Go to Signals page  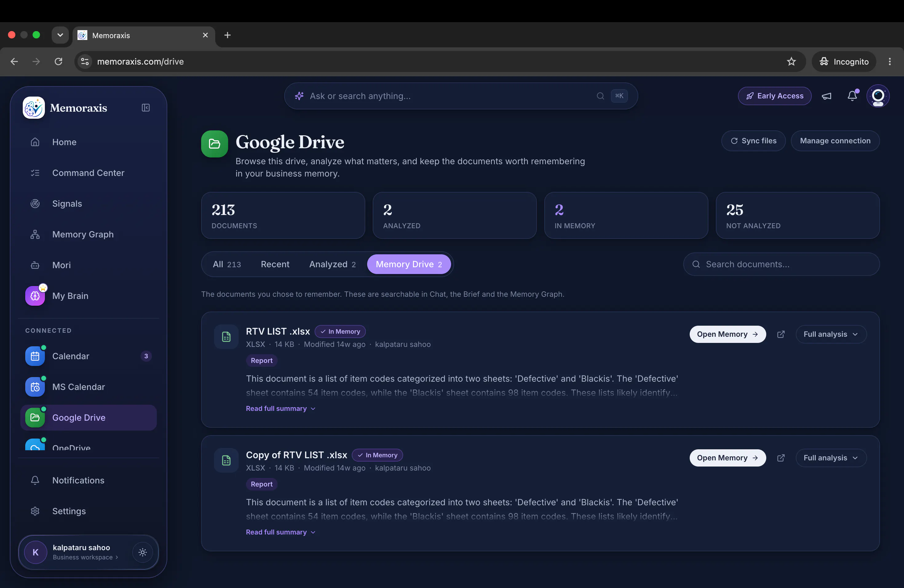[x=89, y=204]
